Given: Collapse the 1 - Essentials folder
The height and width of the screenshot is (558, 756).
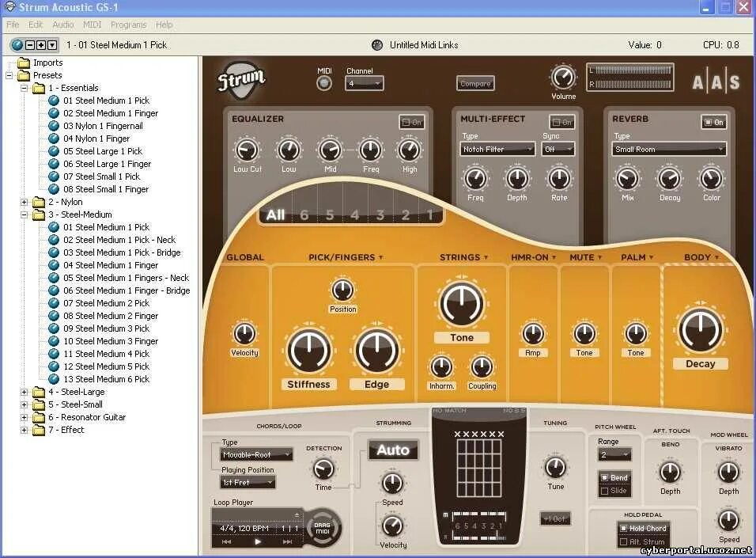Looking at the screenshot, I should [24, 89].
